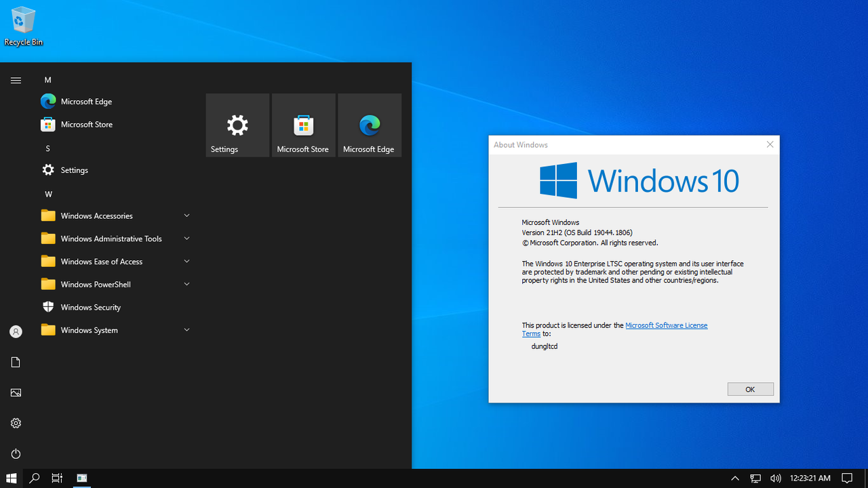Launch the Settings tile
Image resolution: width=868 pixels, height=488 pixels.
237,125
